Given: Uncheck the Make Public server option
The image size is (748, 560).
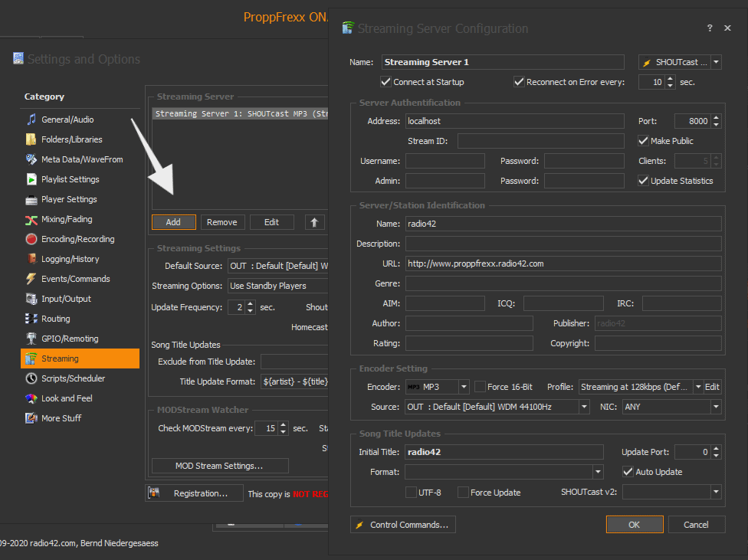Looking at the screenshot, I should tap(642, 140).
